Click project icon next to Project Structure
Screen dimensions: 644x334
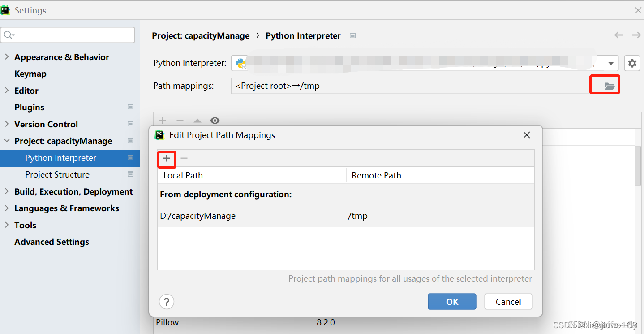click(131, 174)
